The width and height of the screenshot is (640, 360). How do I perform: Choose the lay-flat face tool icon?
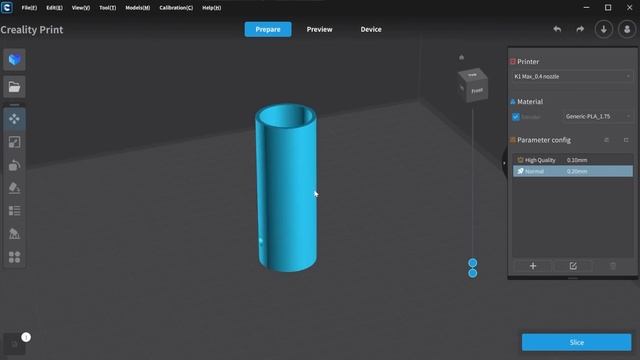click(14, 188)
